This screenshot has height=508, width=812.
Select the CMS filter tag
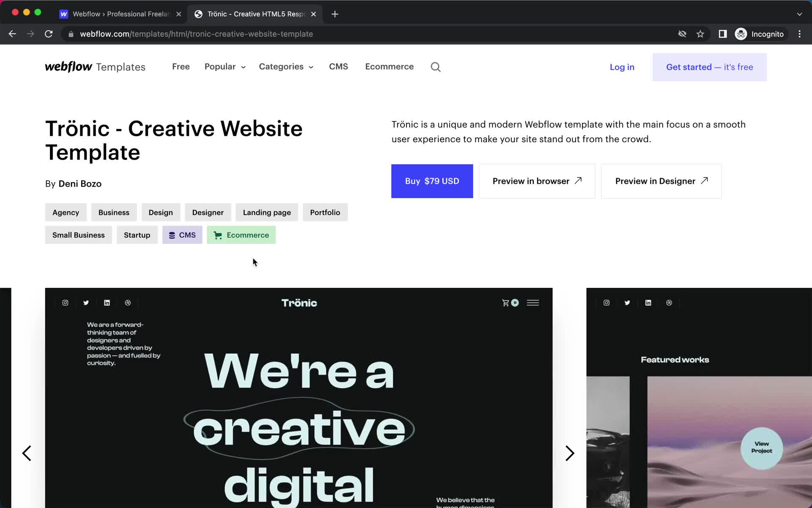[182, 235]
